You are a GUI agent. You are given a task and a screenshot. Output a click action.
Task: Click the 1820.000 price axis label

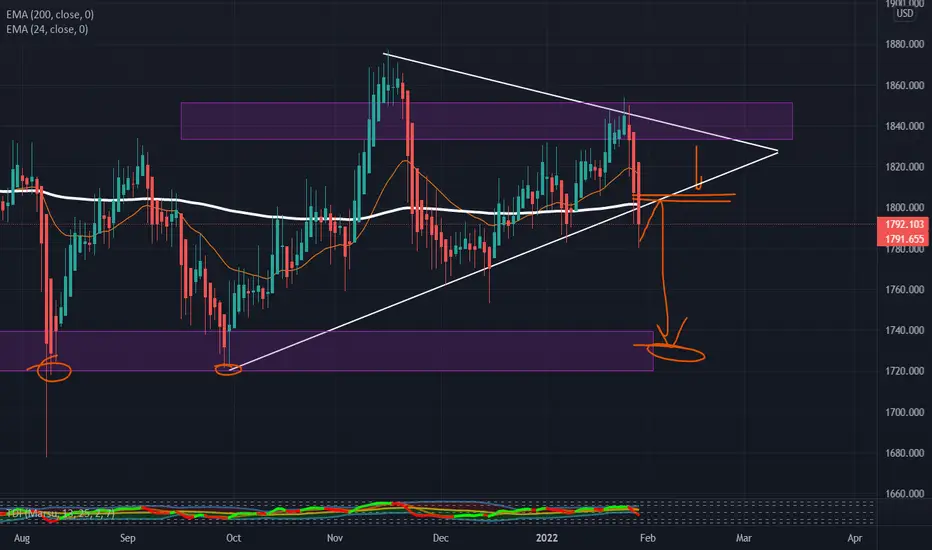904,167
